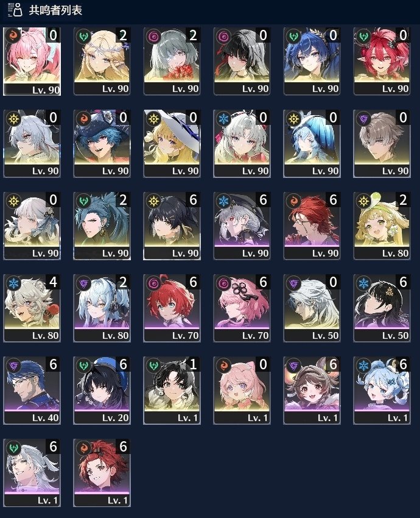
Task: Open the pink-haired Lv. 1 fusion character
Action: [242, 391]
